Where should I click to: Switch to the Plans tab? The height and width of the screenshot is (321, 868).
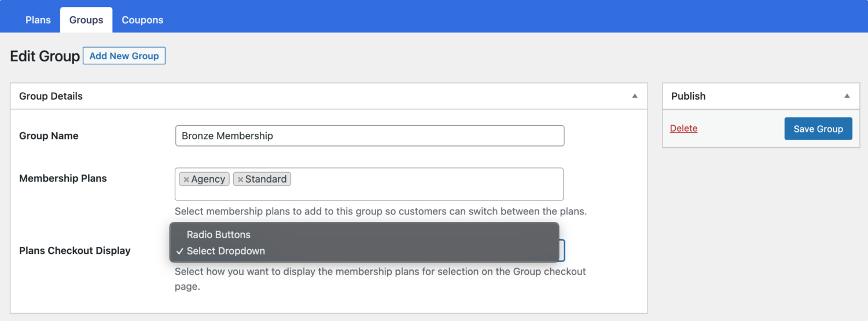38,20
